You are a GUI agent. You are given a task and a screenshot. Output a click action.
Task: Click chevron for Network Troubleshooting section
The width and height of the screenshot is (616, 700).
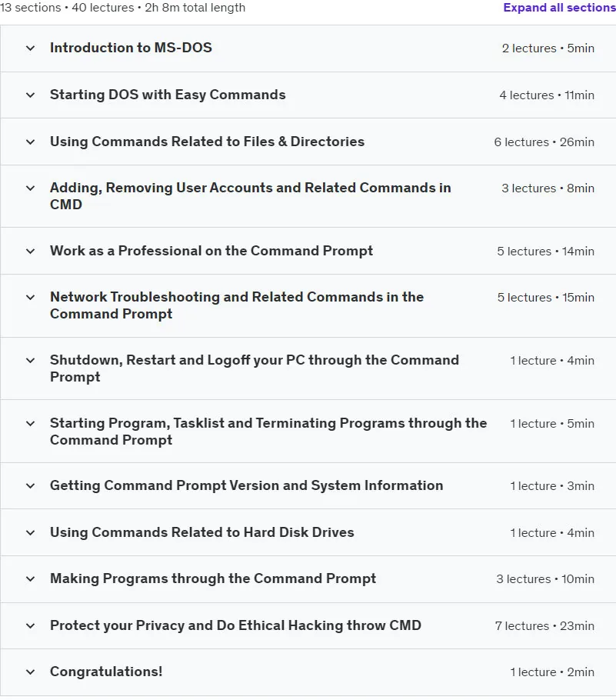pos(30,298)
